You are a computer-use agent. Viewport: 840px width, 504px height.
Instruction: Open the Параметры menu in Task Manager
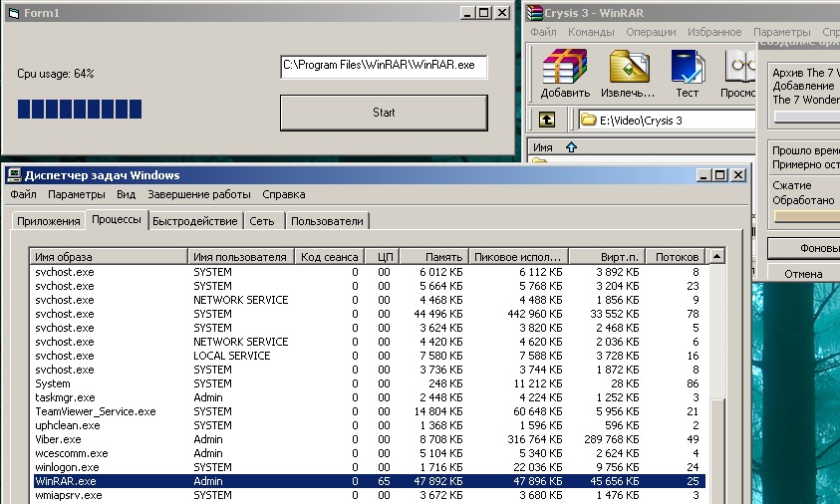[77, 194]
